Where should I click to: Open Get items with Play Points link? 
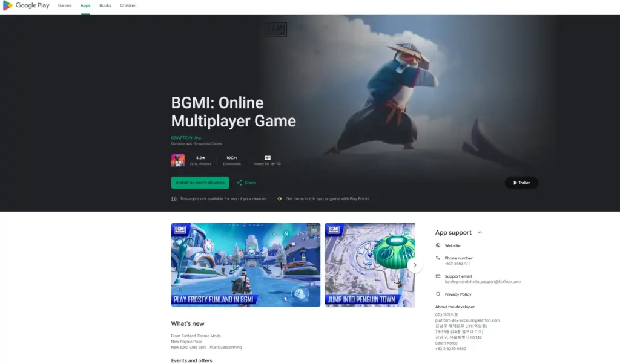(328, 198)
